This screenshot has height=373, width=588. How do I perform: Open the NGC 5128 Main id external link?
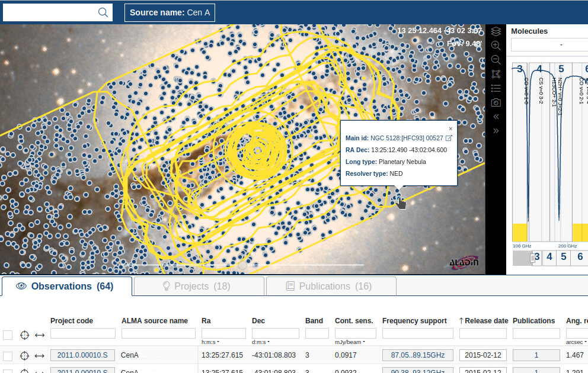[x=449, y=137]
